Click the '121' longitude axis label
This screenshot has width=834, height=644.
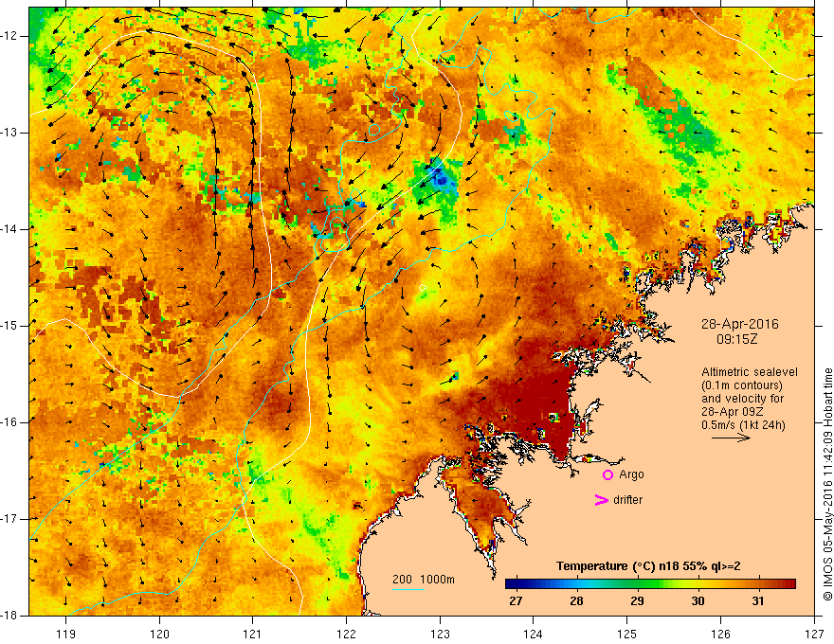tap(253, 634)
